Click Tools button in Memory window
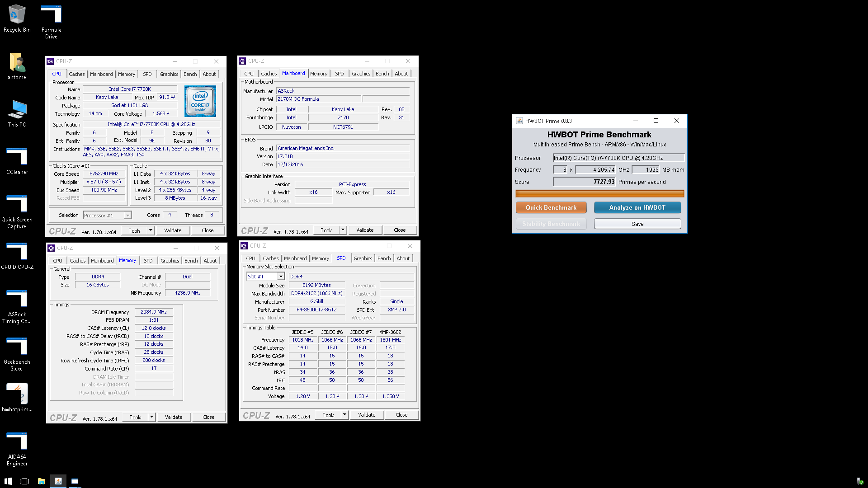The image size is (868, 488). pos(135,417)
